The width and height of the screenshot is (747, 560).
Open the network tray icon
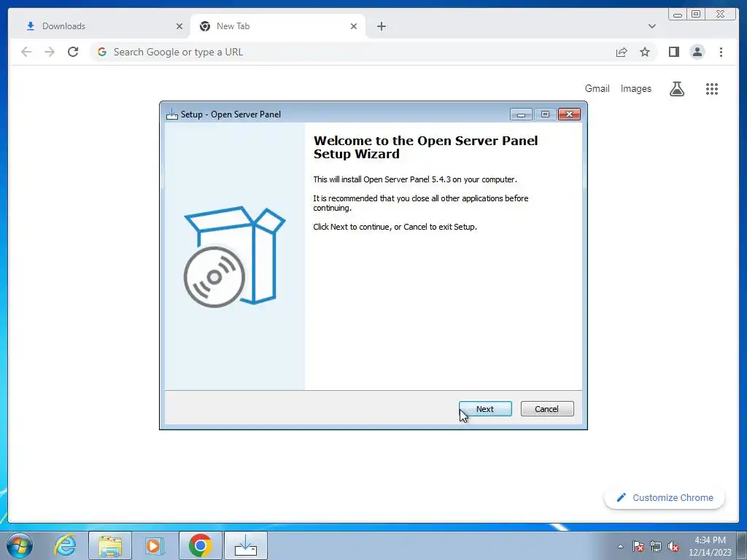[x=656, y=546]
